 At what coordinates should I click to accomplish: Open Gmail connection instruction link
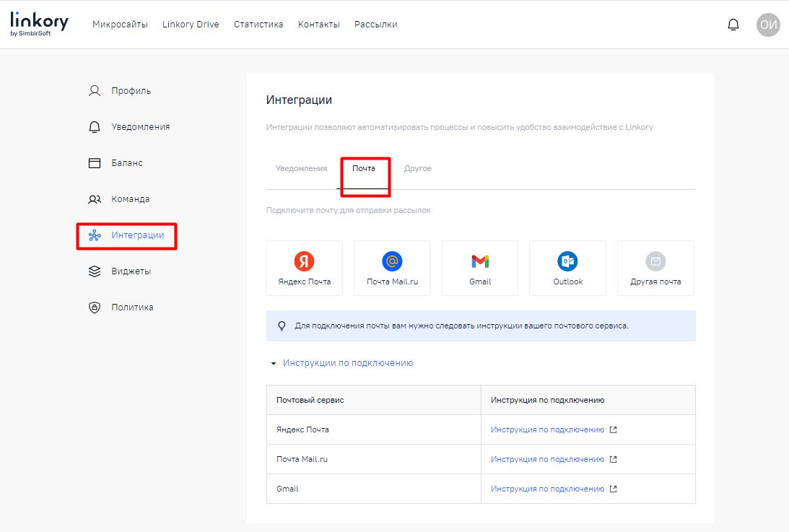pyautogui.click(x=547, y=489)
